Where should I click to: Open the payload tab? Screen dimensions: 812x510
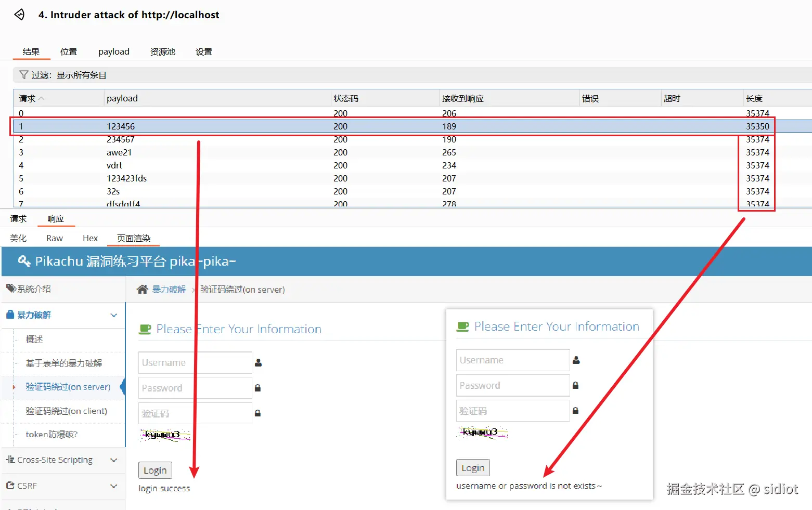pos(114,51)
